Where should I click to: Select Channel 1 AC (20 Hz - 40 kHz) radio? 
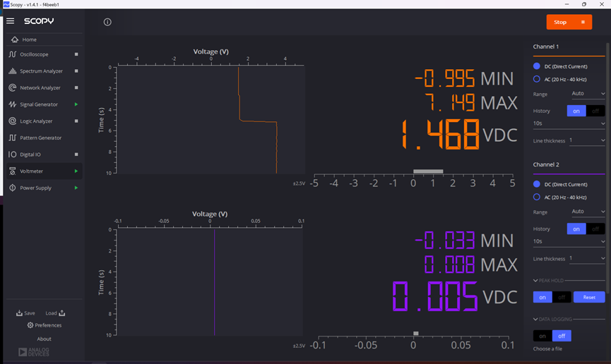pyautogui.click(x=537, y=79)
